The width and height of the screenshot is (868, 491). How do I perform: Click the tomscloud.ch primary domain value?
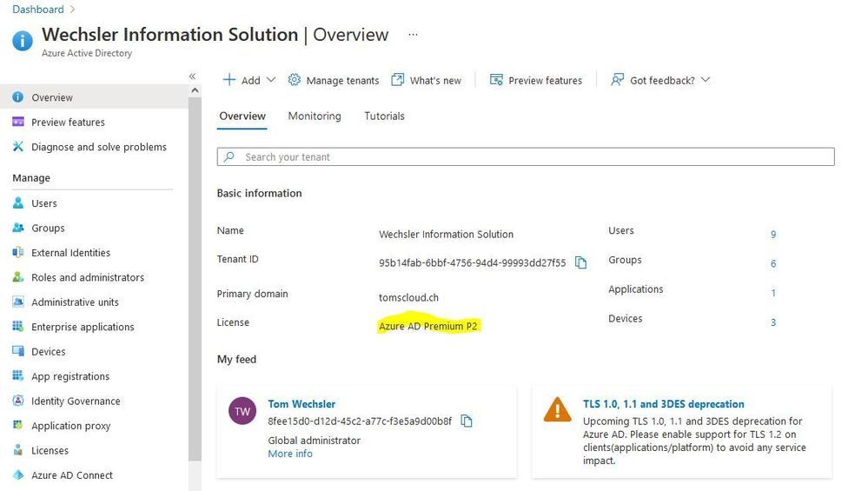point(408,297)
